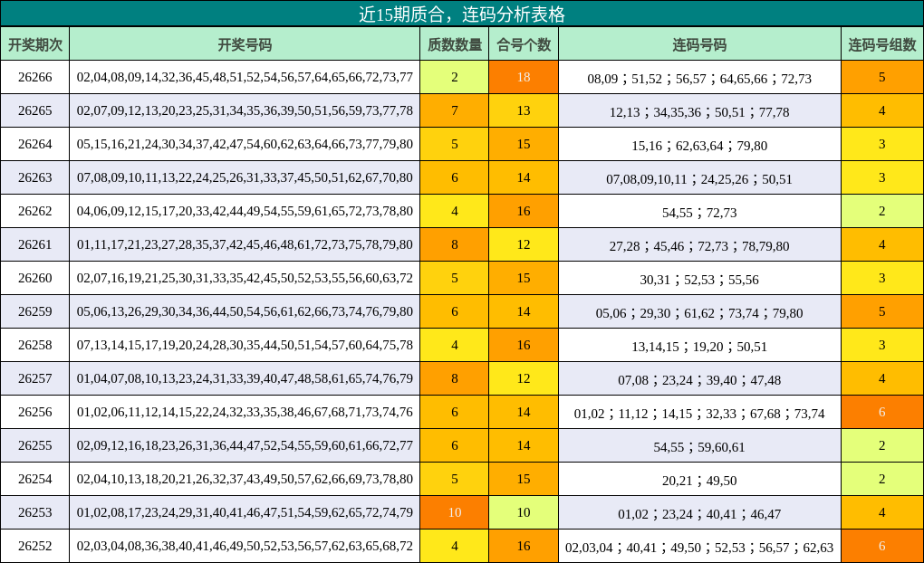
Task: Click period number 26262
Action: (x=34, y=211)
